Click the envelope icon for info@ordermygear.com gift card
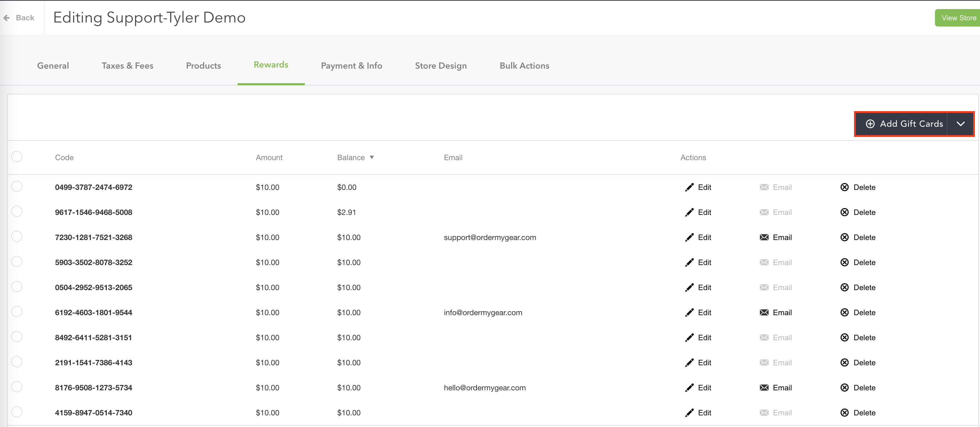This screenshot has width=980, height=427. click(x=764, y=313)
